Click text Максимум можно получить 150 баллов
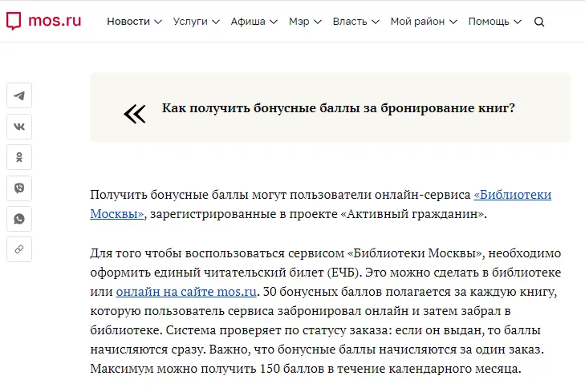This screenshot has height=392, width=585. (207, 369)
